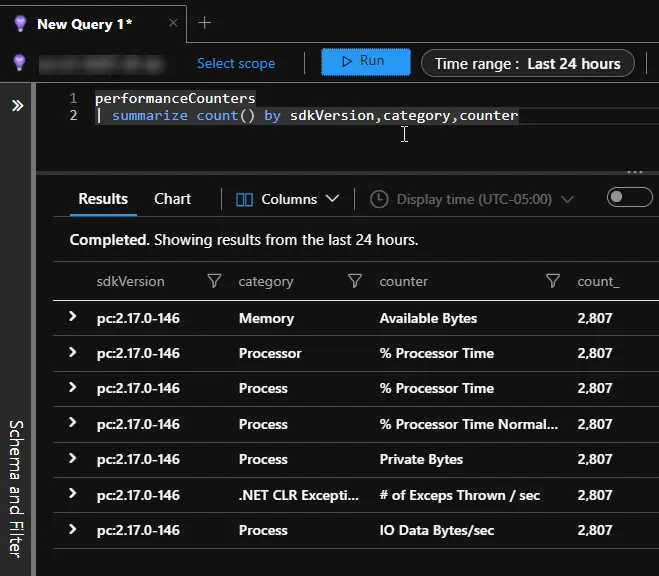Screen dimensions: 659x576
Task: Filter the counter column
Action: click(x=553, y=282)
